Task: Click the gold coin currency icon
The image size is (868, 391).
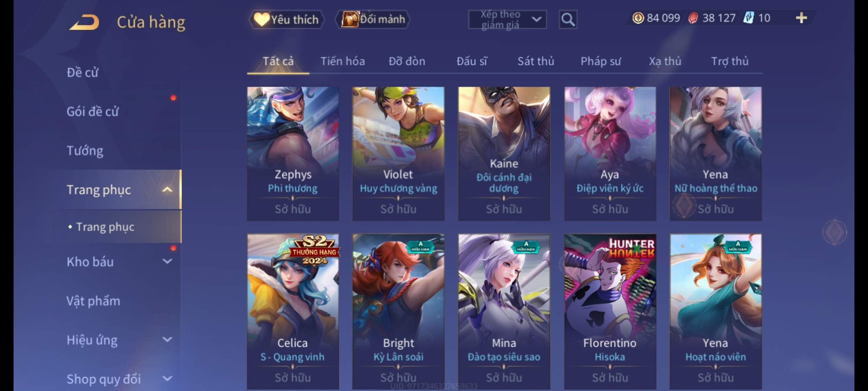Action: point(638,18)
